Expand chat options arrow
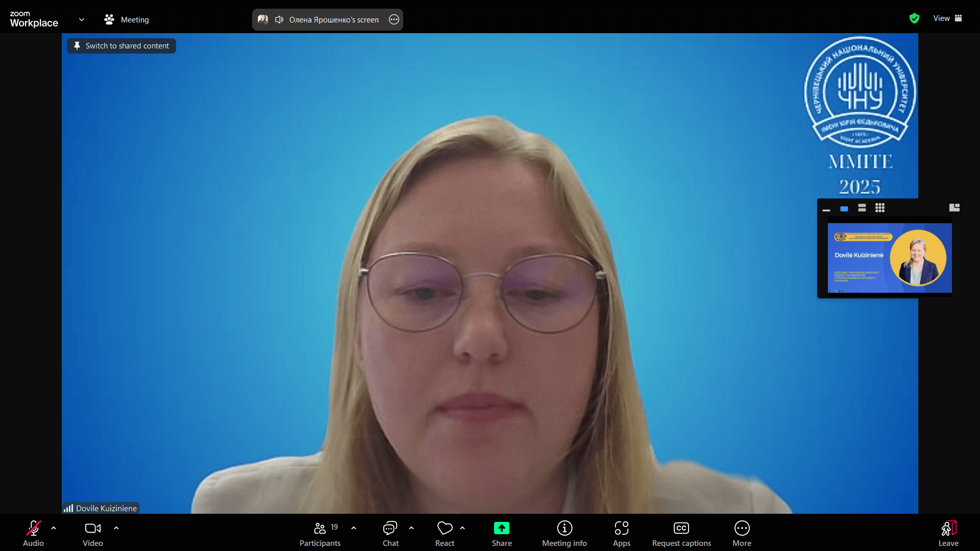The height and width of the screenshot is (551, 980). 411,528
